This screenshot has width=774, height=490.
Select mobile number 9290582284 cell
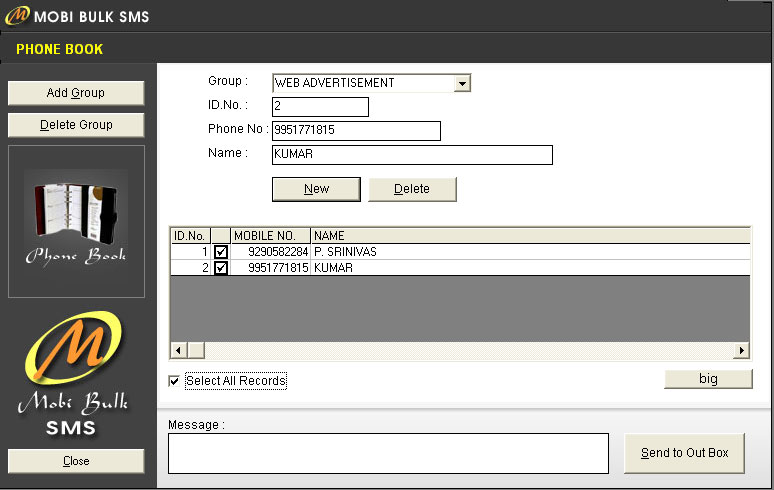(271, 252)
